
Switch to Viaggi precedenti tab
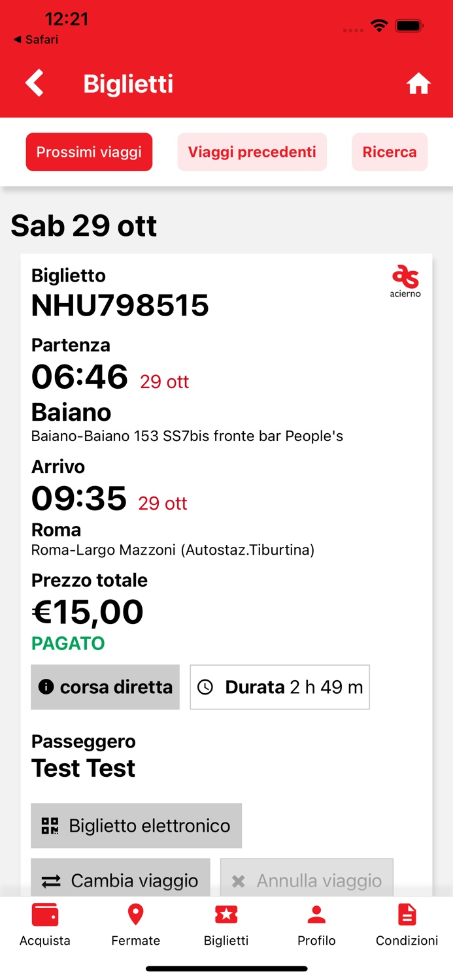click(x=252, y=152)
